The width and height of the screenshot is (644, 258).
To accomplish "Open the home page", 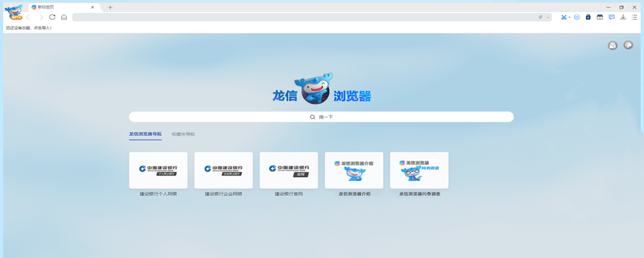I will click(x=64, y=17).
